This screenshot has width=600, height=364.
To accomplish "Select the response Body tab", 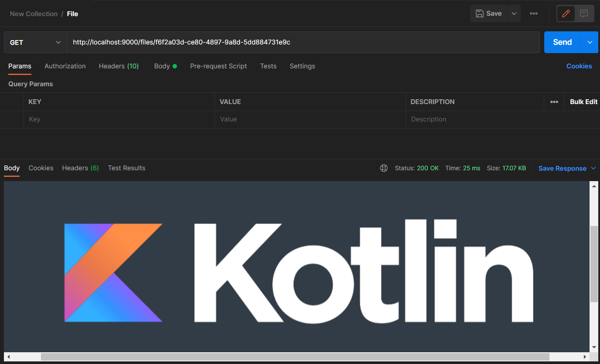I will tap(12, 168).
